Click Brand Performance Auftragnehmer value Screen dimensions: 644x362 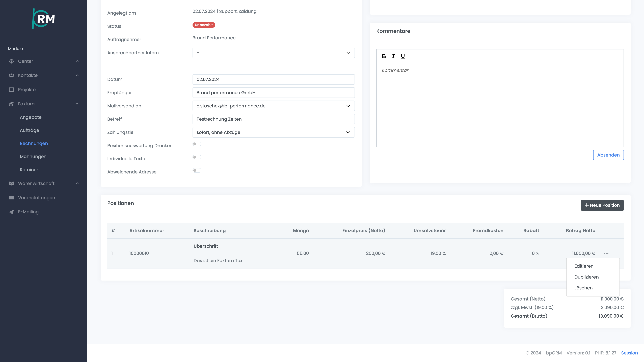214,38
